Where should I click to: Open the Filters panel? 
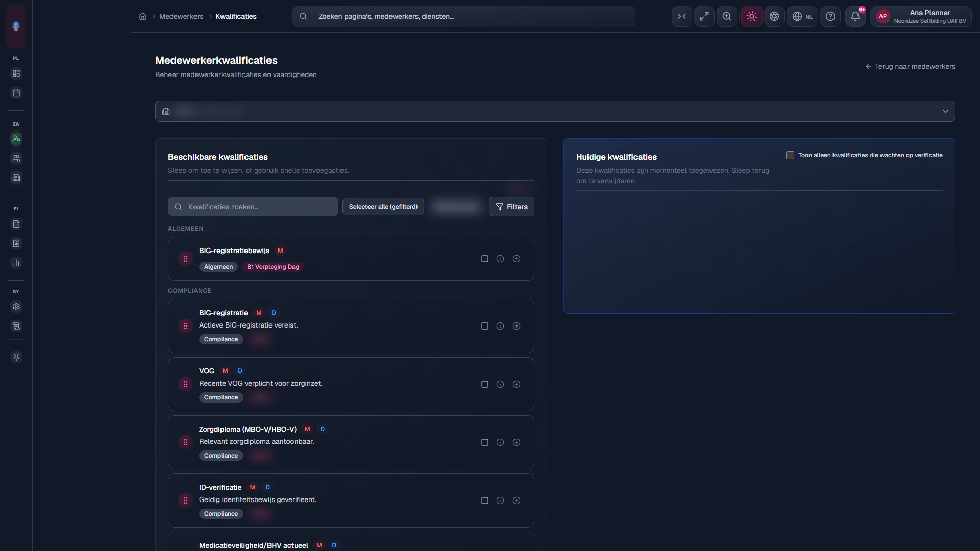(x=511, y=207)
